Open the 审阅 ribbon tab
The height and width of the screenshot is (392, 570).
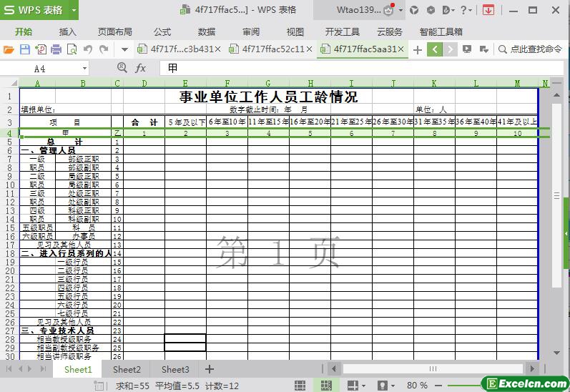[251, 32]
